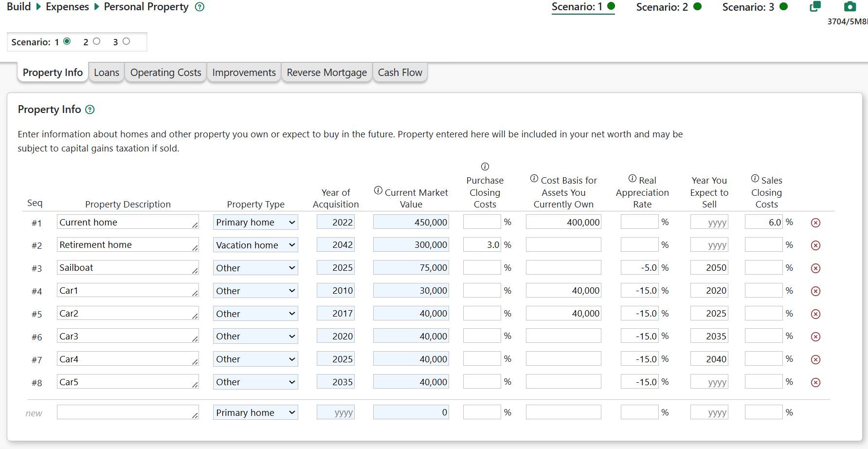Expand Property Type dropdown in new row
The height and width of the screenshot is (449, 868).
255,413
